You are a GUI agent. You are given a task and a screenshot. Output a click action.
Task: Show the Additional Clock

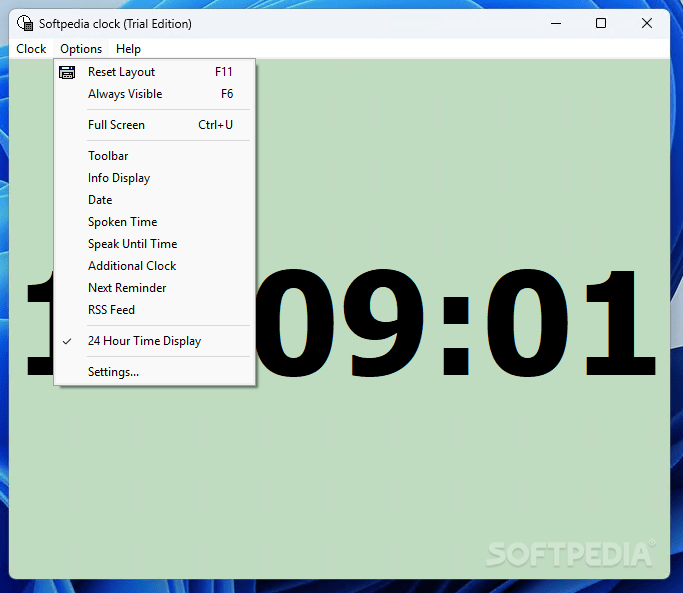pos(155,266)
